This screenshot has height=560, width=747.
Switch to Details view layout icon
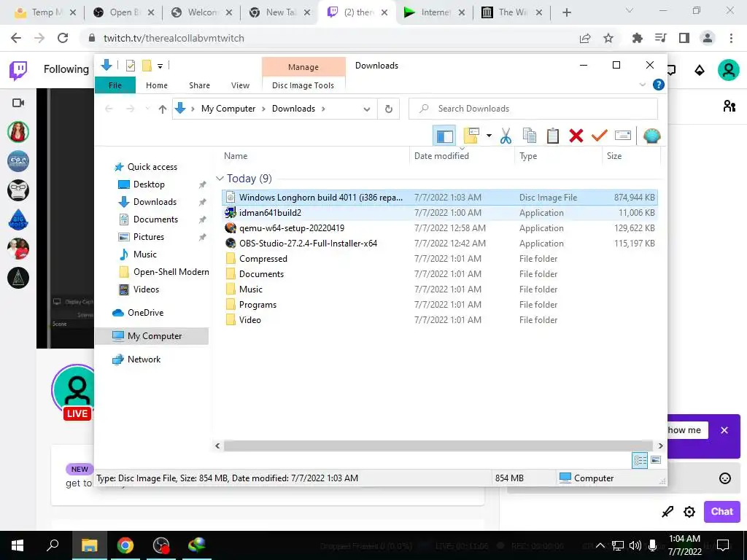point(640,460)
